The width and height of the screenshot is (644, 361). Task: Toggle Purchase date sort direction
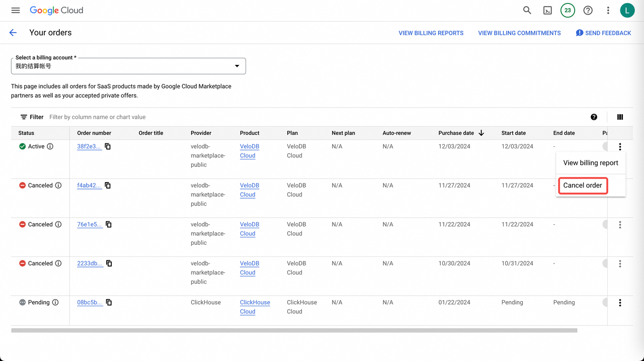pyautogui.click(x=481, y=133)
